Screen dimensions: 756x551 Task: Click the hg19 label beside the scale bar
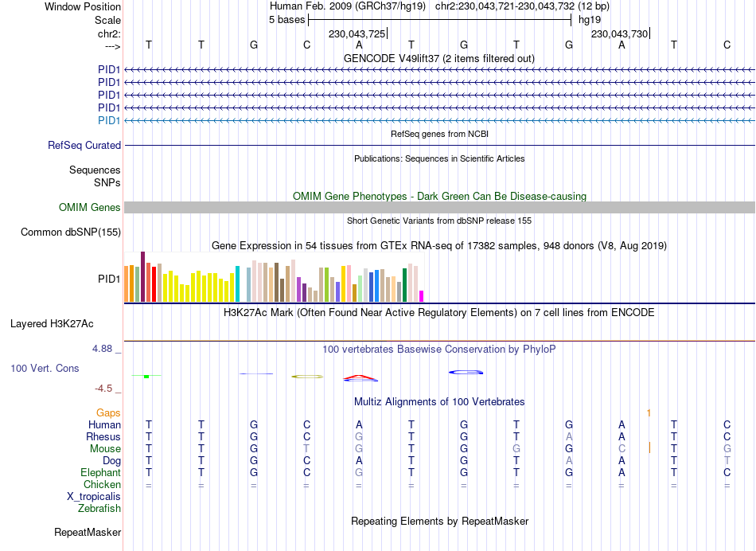590,20
